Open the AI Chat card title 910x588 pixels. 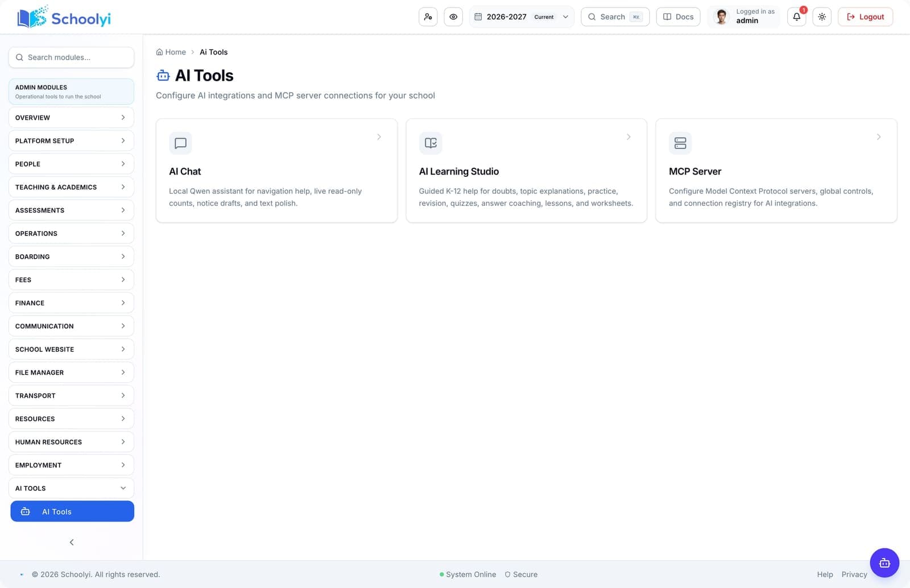point(185,171)
